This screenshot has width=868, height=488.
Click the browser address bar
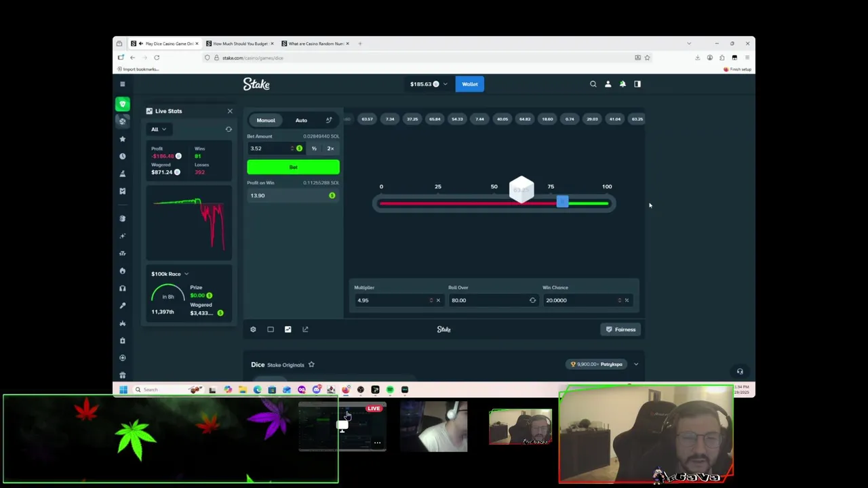[x=427, y=58]
